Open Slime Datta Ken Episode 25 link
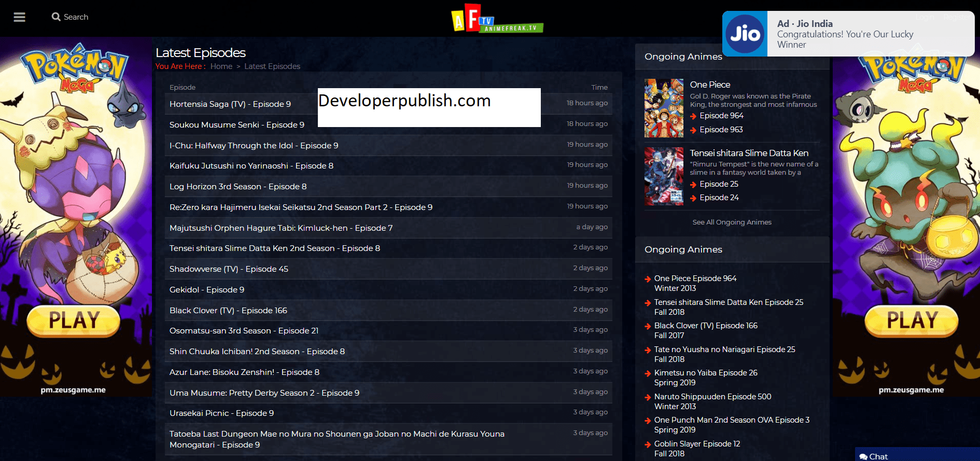 pos(719,184)
